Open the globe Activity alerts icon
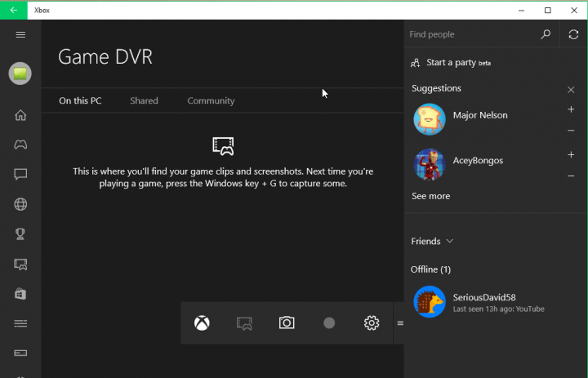The height and width of the screenshot is (378, 588). 20,204
